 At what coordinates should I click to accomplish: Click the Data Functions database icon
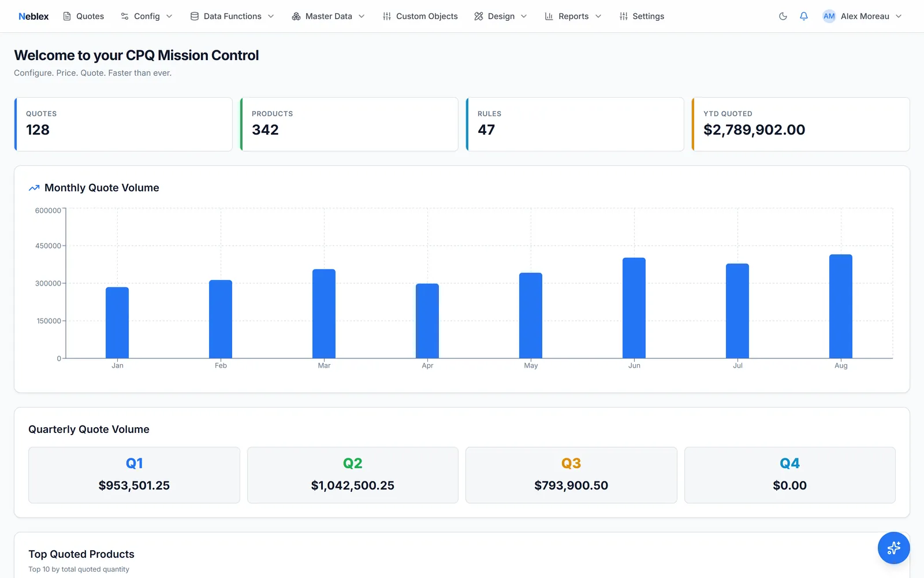click(195, 16)
